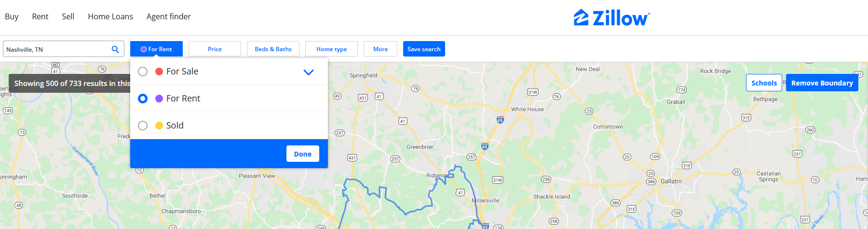
Task: Go to Agent finder menu
Action: point(169,16)
